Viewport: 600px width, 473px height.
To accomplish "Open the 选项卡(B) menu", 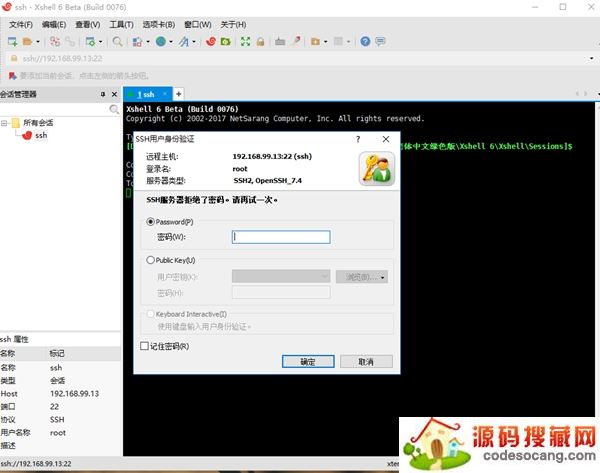I will coord(158,24).
